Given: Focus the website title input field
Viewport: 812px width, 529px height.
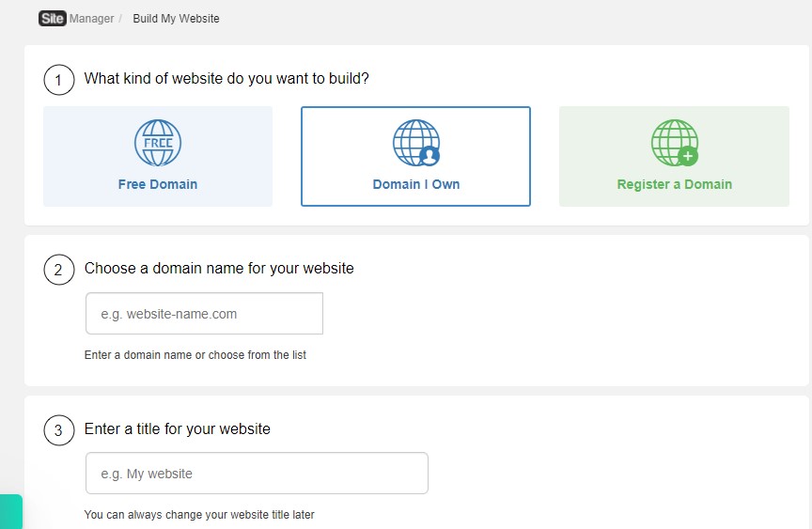Looking at the screenshot, I should pyautogui.click(x=257, y=474).
